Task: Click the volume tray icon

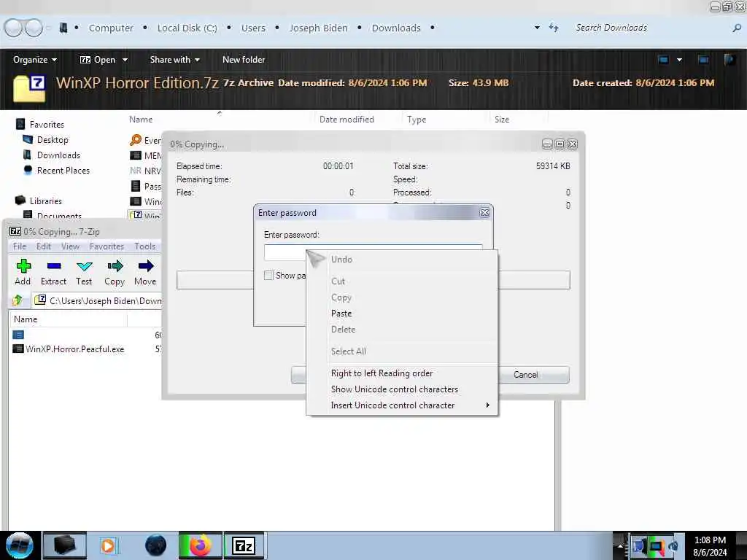Action: pos(673,546)
